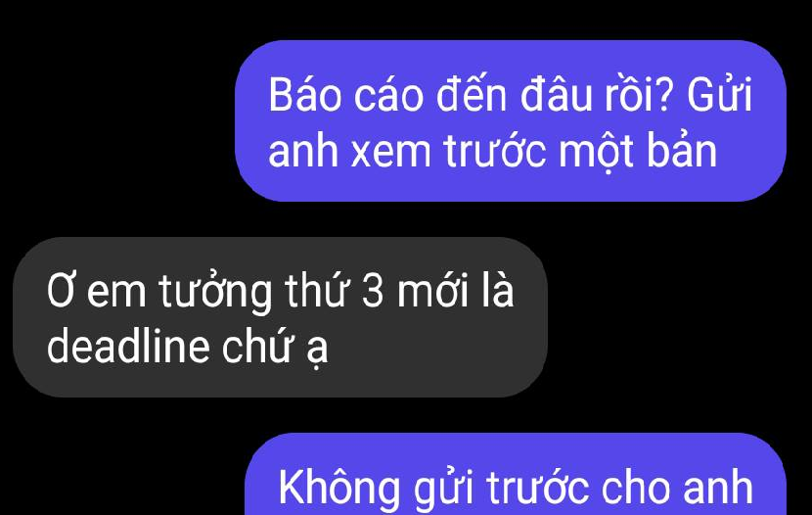812x515 pixels.
Task: Click the words 'mới là' in the gray bubble
Action: click(455, 290)
